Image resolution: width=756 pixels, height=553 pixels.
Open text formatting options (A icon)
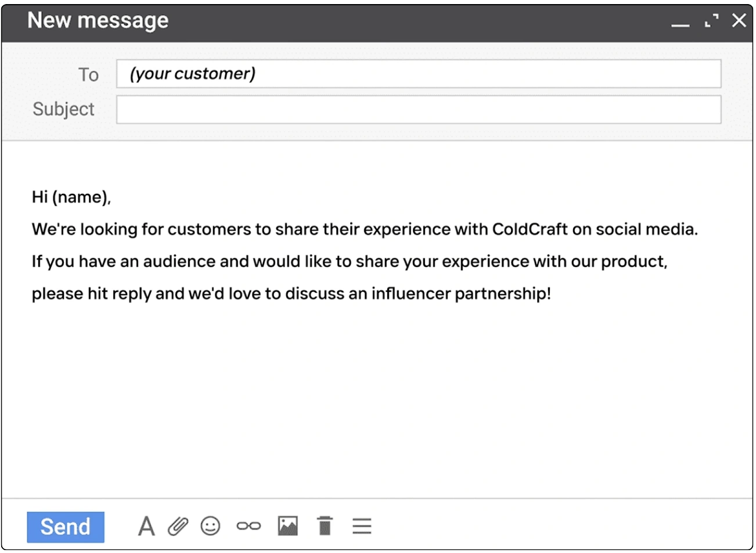tap(146, 527)
